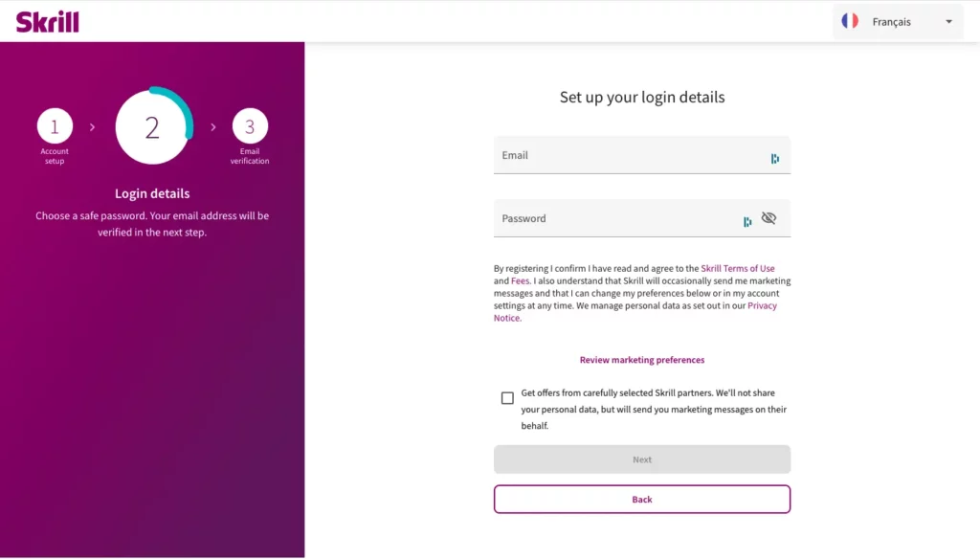This screenshot has width=980, height=559.
Task: Open the Skrill Terms of Use link
Action: click(x=738, y=268)
